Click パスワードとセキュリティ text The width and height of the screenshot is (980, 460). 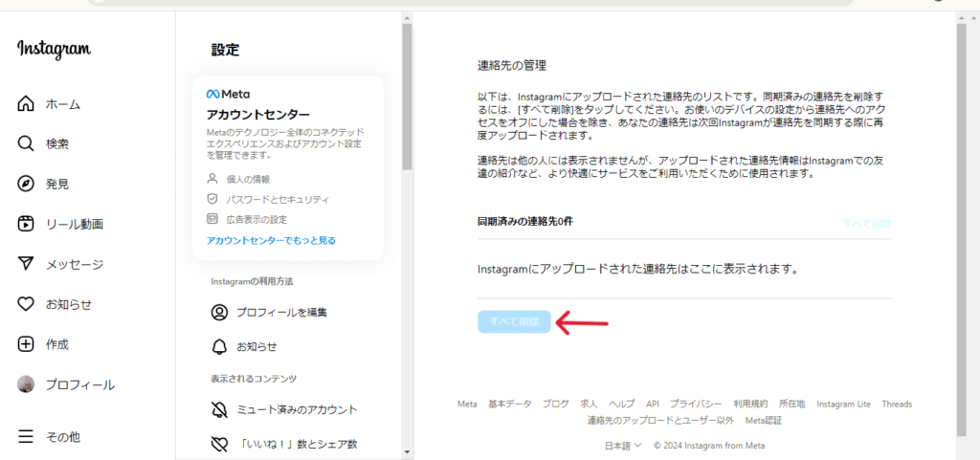[278, 200]
